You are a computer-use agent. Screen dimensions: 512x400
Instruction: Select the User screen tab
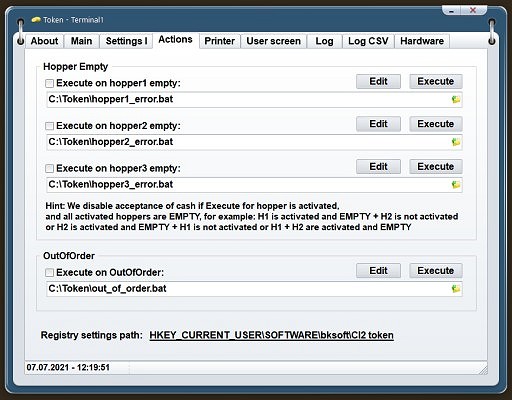coord(274,41)
